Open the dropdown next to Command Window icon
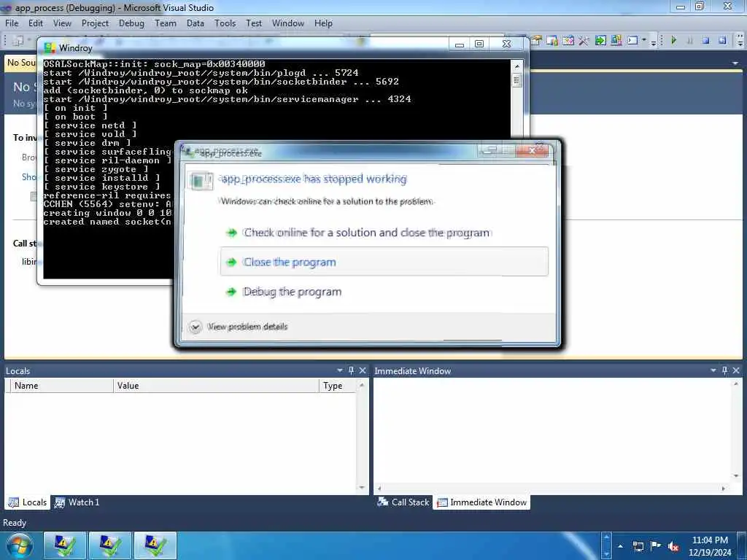The width and height of the screenshot is (747, 560). pyautogui.click(x=643, y=41)
